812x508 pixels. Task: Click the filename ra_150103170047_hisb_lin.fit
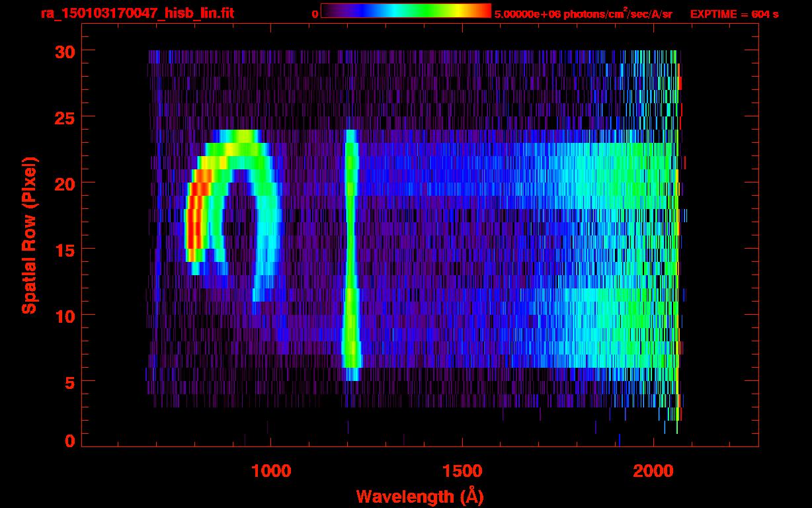pos(137,13)
